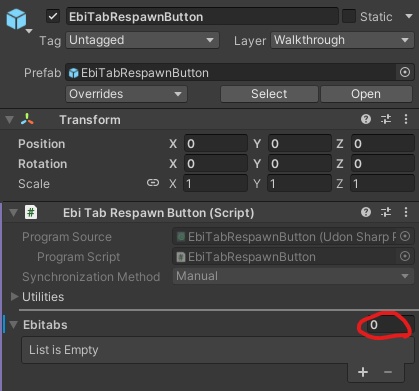
Task: Click the Rotation label
Action: 43,164
